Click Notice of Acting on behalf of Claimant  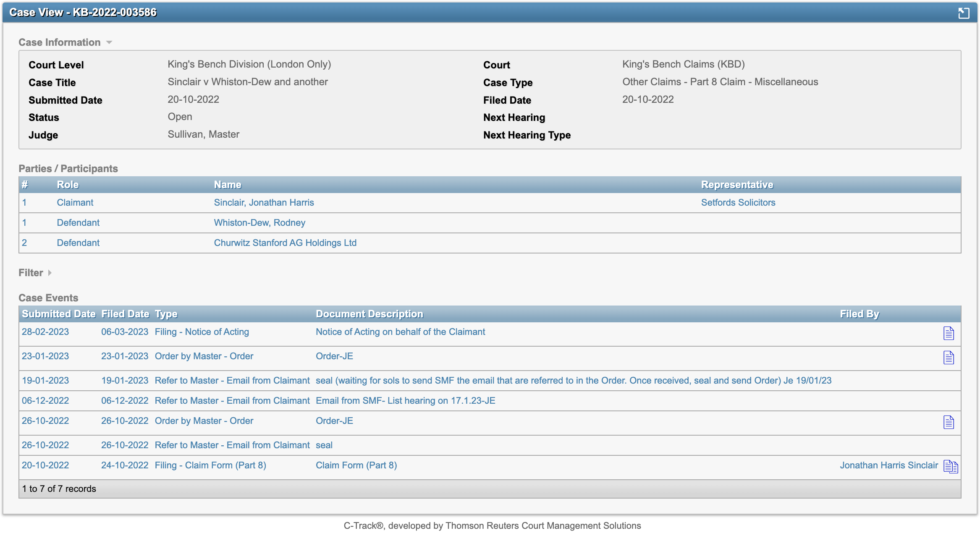400,332
